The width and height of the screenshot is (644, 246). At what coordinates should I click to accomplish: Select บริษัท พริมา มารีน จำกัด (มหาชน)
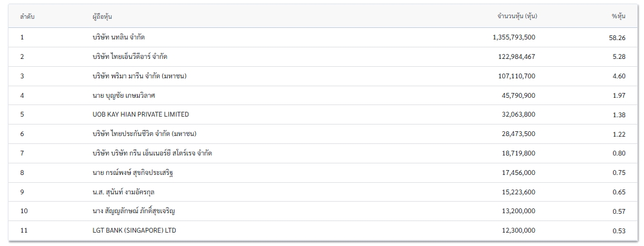[x=140, y=76]
